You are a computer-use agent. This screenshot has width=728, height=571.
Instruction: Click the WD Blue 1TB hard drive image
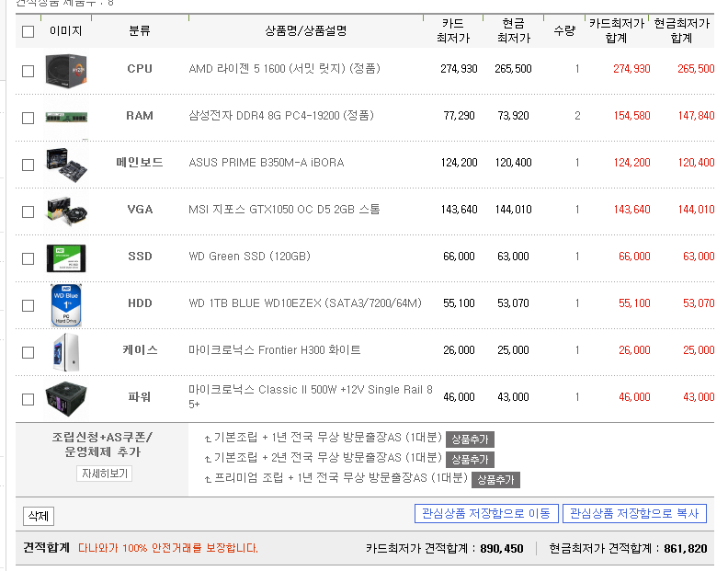[66, 305]
